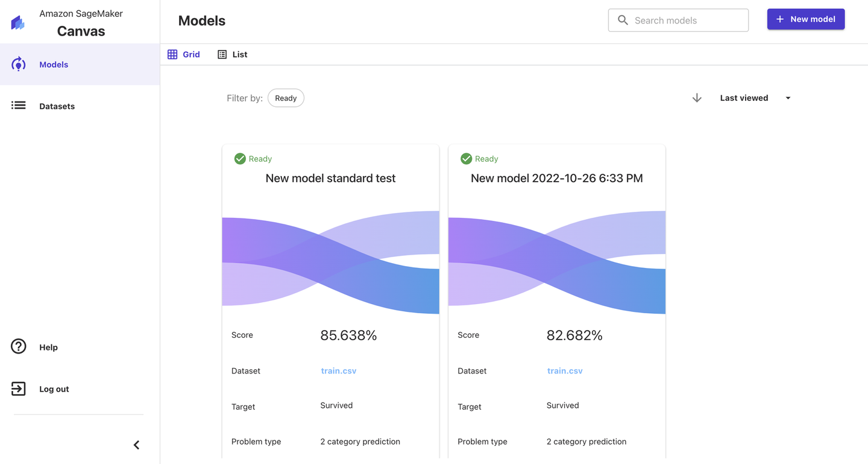This screenshot has width=868, height=464.
Task: Type in the Search models field
Action: click(x=687, y=21)
